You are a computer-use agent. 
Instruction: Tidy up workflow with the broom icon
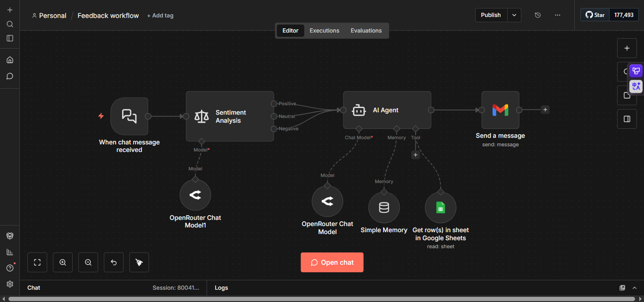139,262
